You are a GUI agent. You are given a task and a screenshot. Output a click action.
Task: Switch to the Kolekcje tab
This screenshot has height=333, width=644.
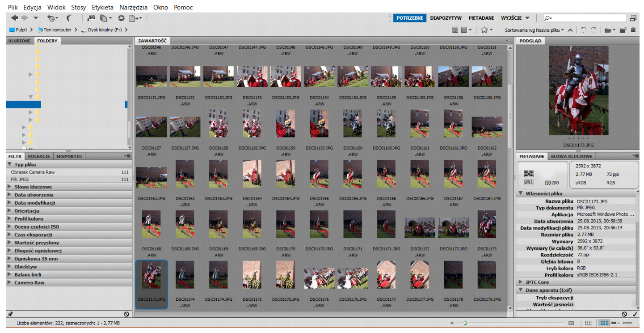[x=39, y=156]
